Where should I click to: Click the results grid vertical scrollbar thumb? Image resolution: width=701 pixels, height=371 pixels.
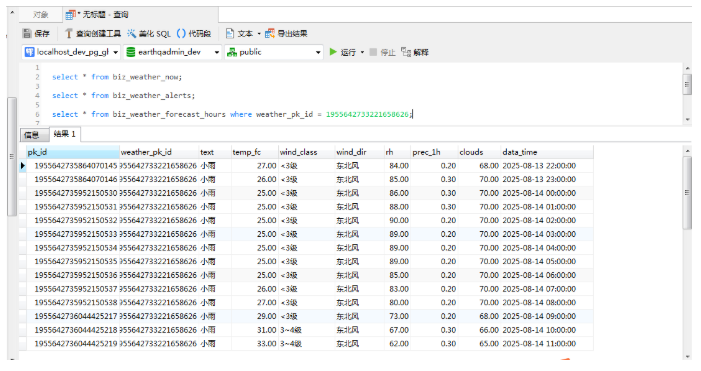[687, 193]
